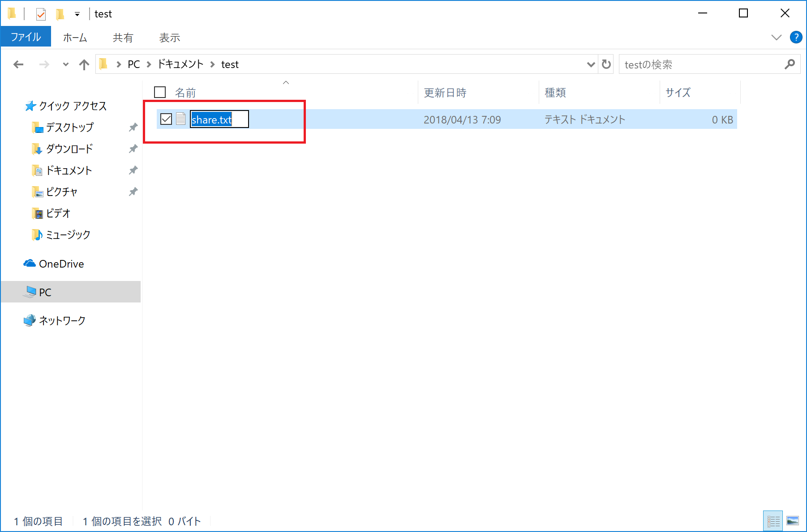Click the Back navigation arrow
The image size is (807, 532).
[x=18, y=64]
